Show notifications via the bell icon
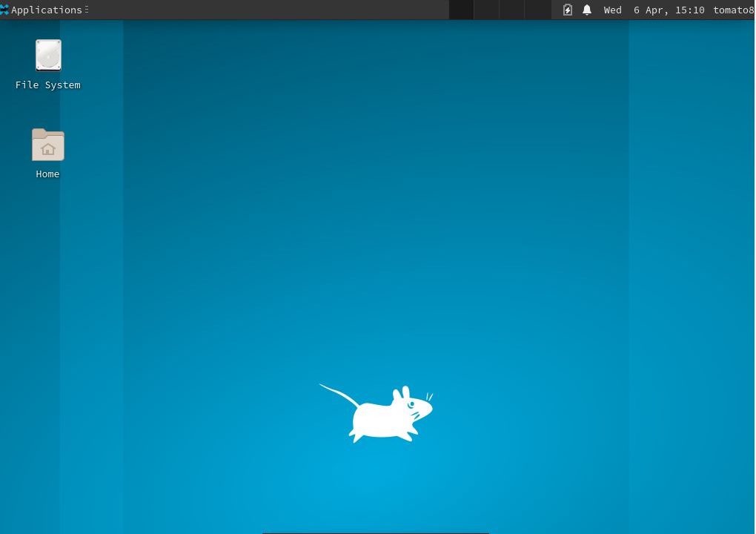 587,10
